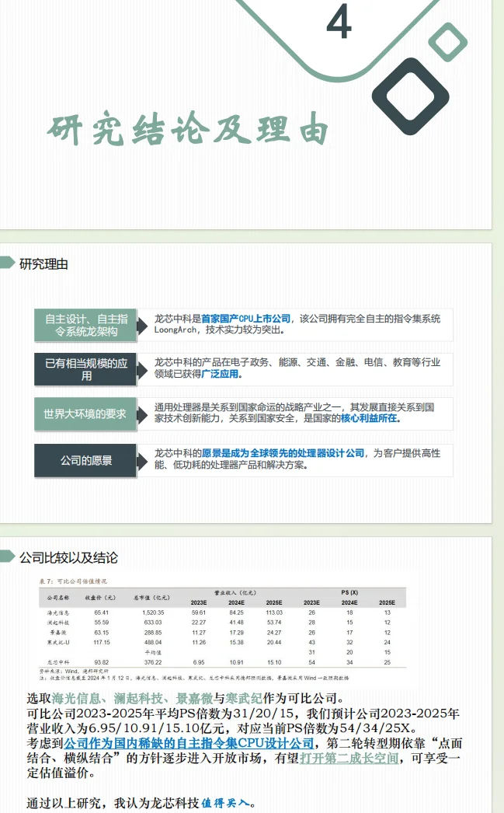Click the revenue cell 17.29

click(236, 633)
